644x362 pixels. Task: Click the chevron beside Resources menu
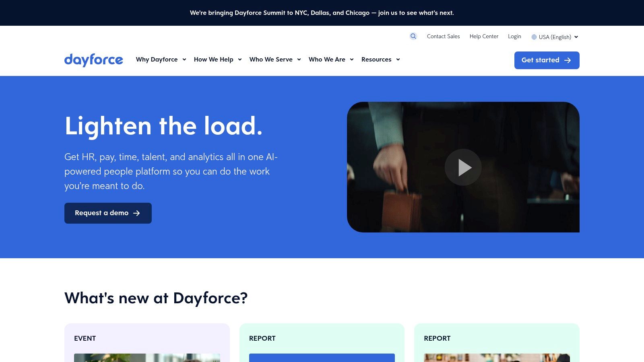click(x=398, y=60)
